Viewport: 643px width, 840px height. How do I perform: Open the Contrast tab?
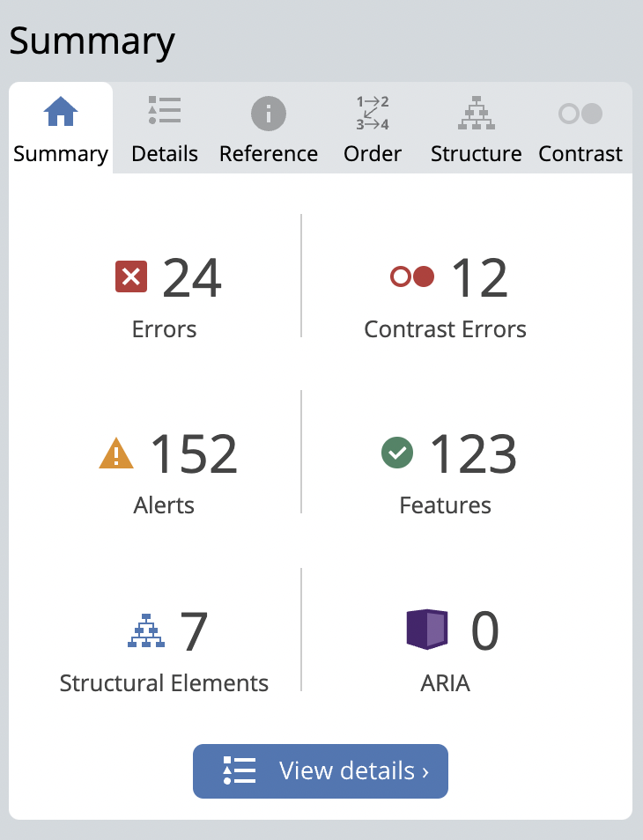coord(580,130)
